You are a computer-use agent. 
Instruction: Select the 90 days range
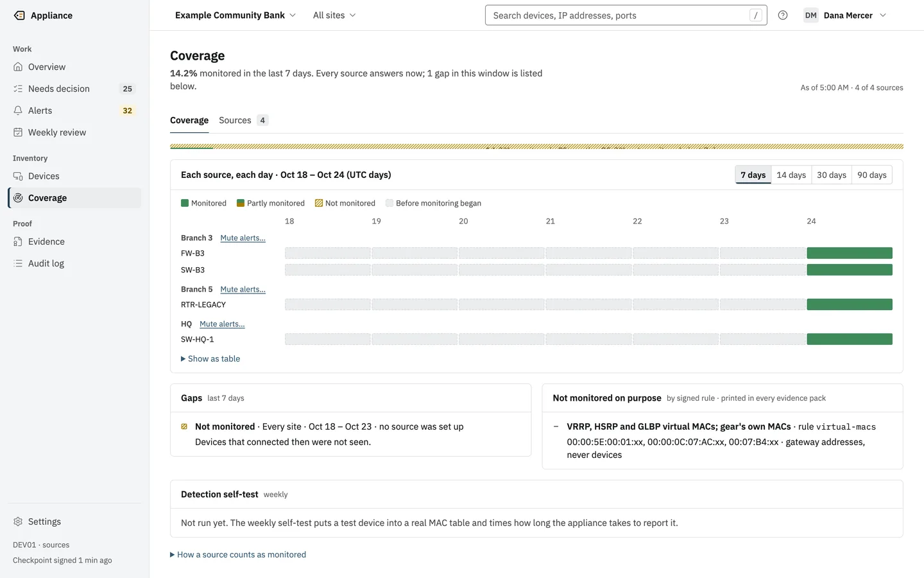872,175
